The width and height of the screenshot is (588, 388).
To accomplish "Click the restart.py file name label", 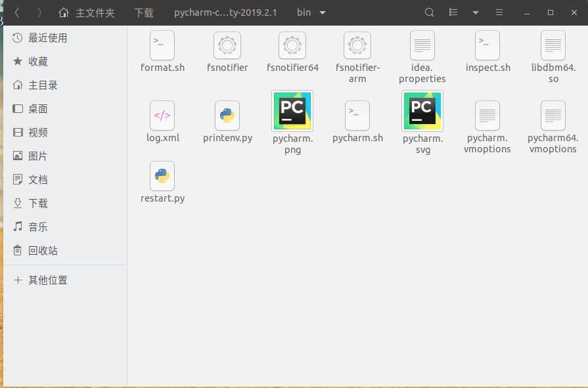I will point(162,198).
